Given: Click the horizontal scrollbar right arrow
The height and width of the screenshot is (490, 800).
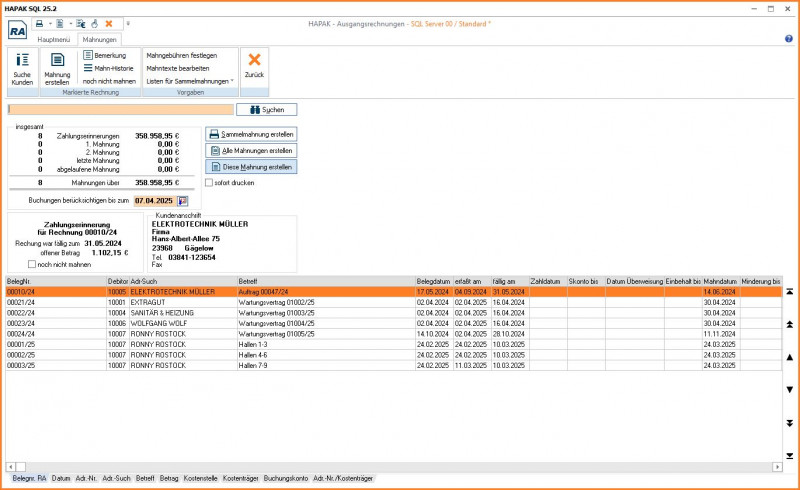Looking at the screenshot, I should pyautogui.click(x=776, y=467).
